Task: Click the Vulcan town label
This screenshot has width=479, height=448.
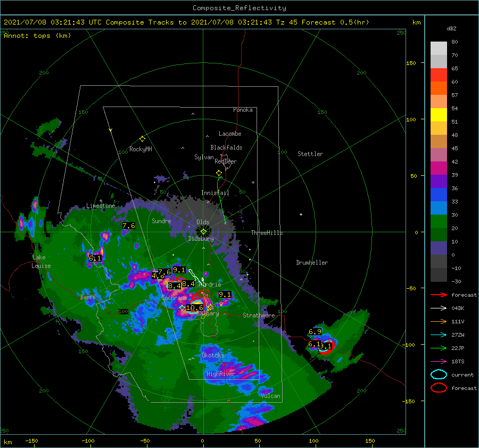Action: (270, 396)
